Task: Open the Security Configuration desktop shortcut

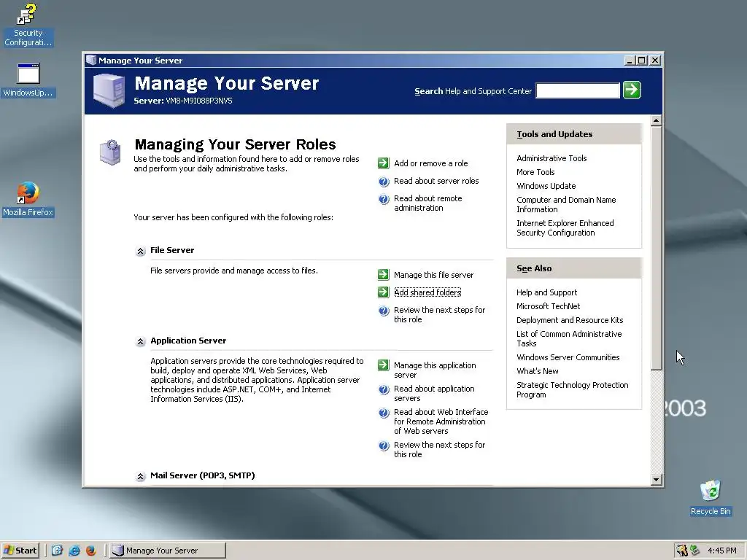Action: pos(28,25)
